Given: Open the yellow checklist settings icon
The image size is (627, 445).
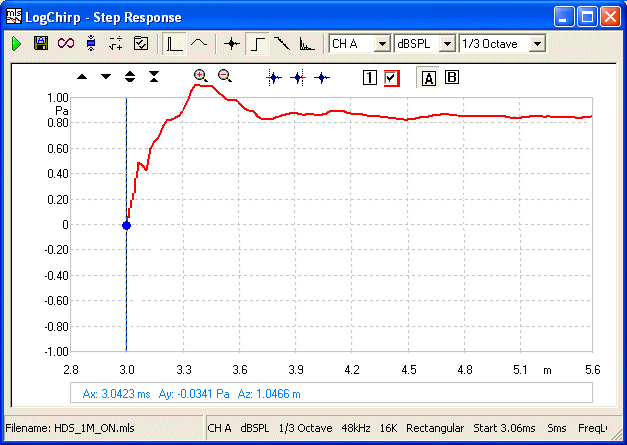Looking at the screenshot, I should click(x=141, y=43).
